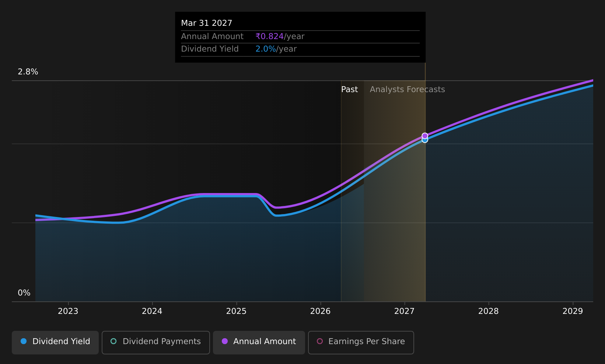Click the blue Dividend Yield data point marker
605x364 pixels.
(425, 140)
